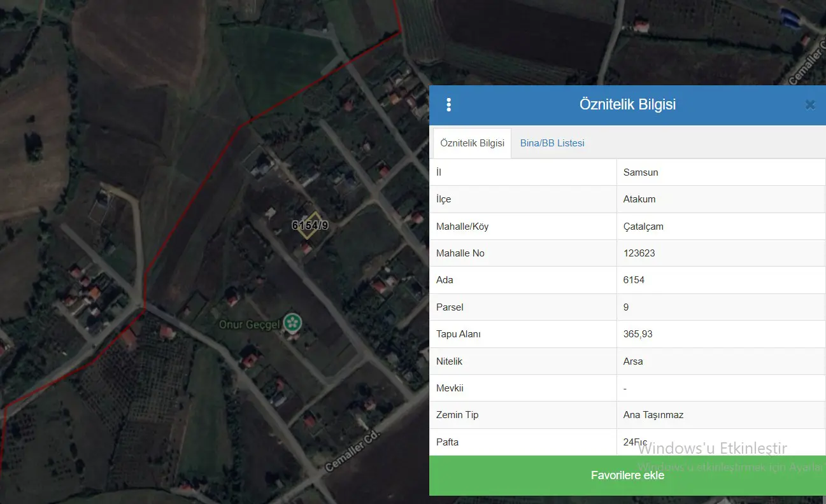Click the blue-roofed building on the map
Image resolution: width=826 pixels, height=504 pixels.
(x=790, y=18)
